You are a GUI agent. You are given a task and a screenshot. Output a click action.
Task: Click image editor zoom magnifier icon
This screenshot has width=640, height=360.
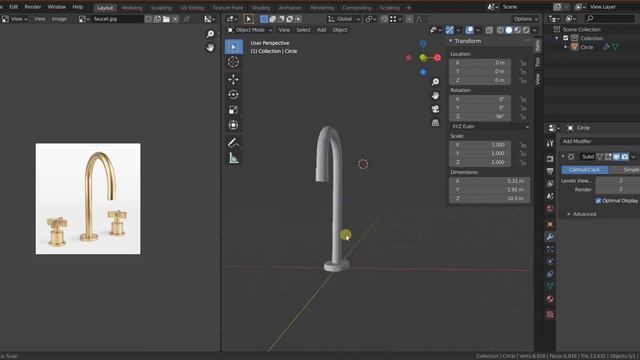click(210, 34)
